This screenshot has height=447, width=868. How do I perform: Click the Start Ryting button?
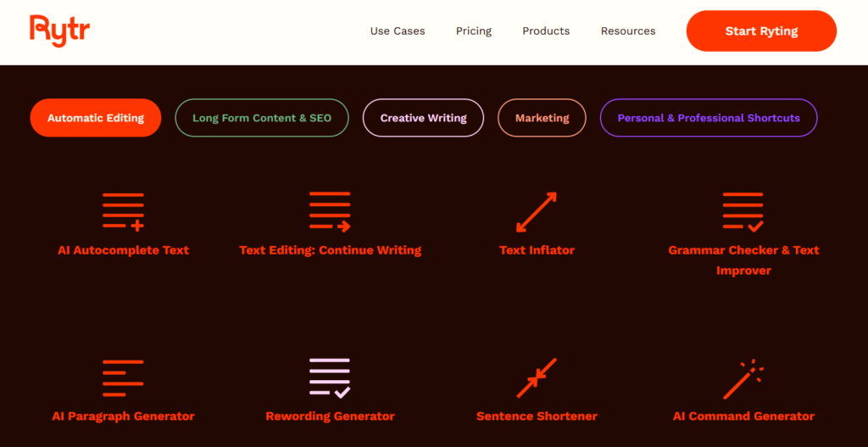coord(761,31)
